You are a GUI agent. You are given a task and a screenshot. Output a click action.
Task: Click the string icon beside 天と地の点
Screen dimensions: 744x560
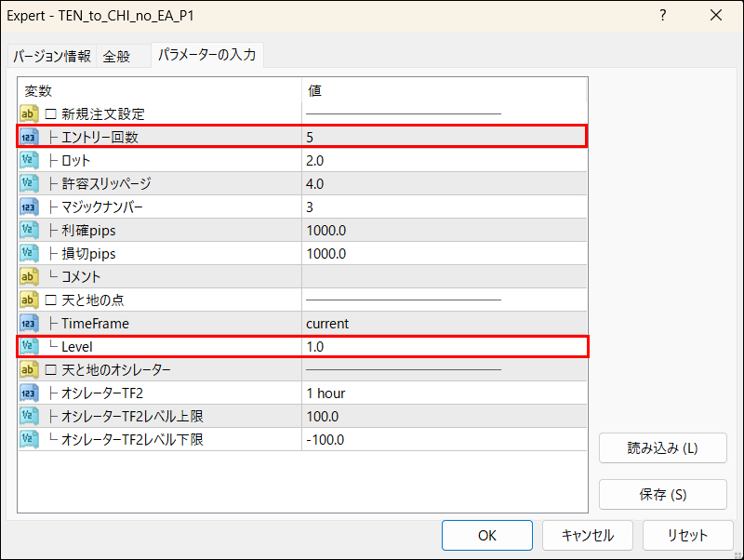pos(29,300)
